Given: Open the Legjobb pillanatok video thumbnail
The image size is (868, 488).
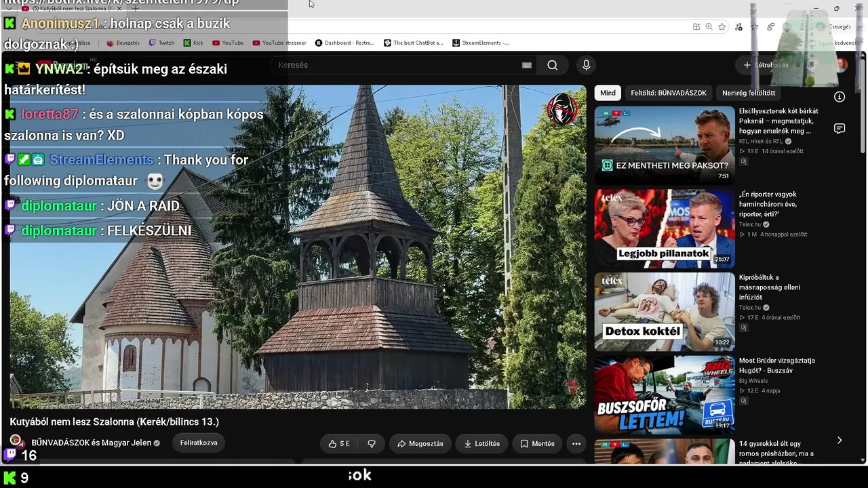Looking at the screenshot, I should pos(665,228).
